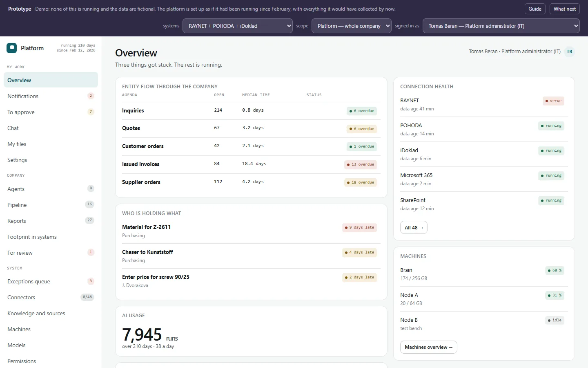Open Knowledge and sources

[51, 313]
